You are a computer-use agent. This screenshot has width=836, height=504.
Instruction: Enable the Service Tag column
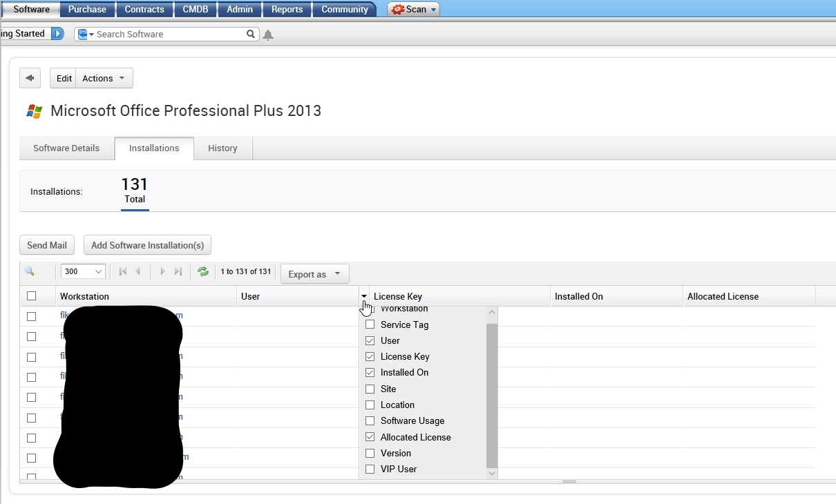(x=370, y=324)
